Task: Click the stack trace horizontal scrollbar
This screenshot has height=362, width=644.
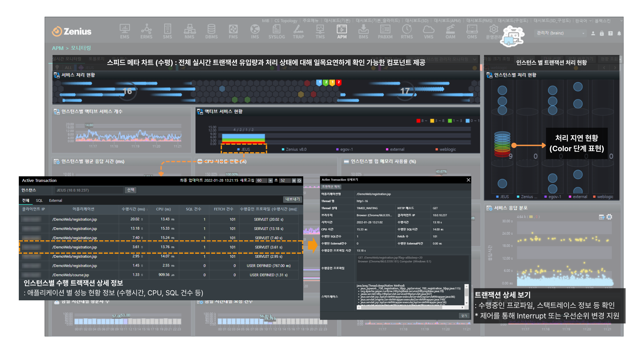Action: click(x=411, y=307)
